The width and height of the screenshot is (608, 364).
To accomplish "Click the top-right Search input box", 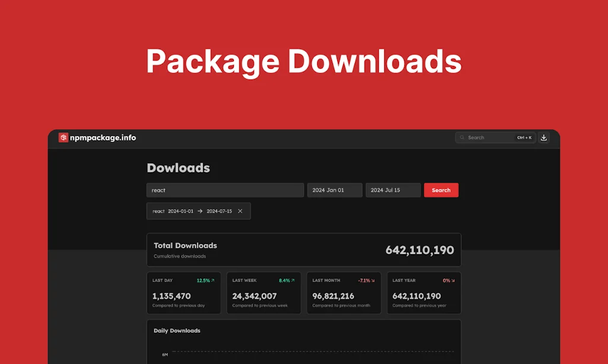I will [487, 137].
